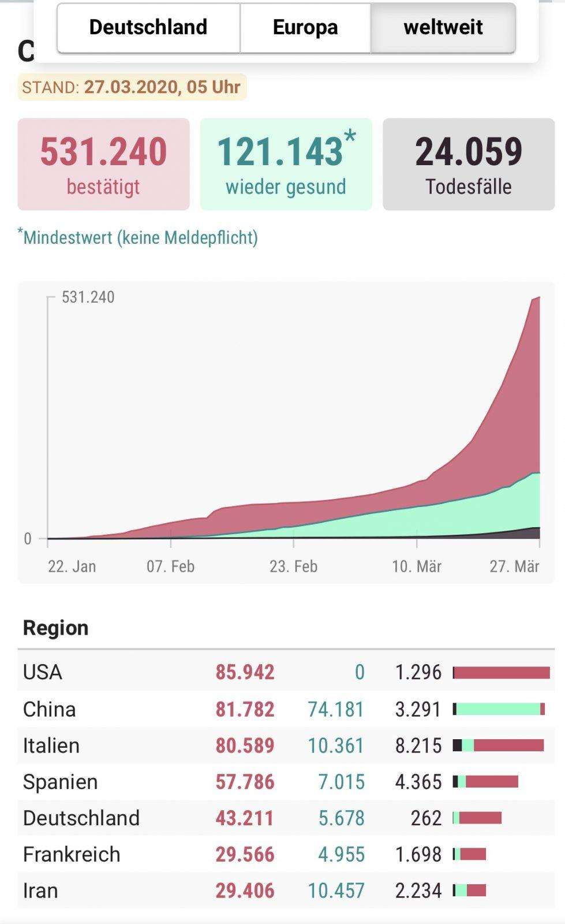Tap the 121.143 wieder gesund card
The height and width of the screenshot is (924, 565).
click(x=286, y=164)
